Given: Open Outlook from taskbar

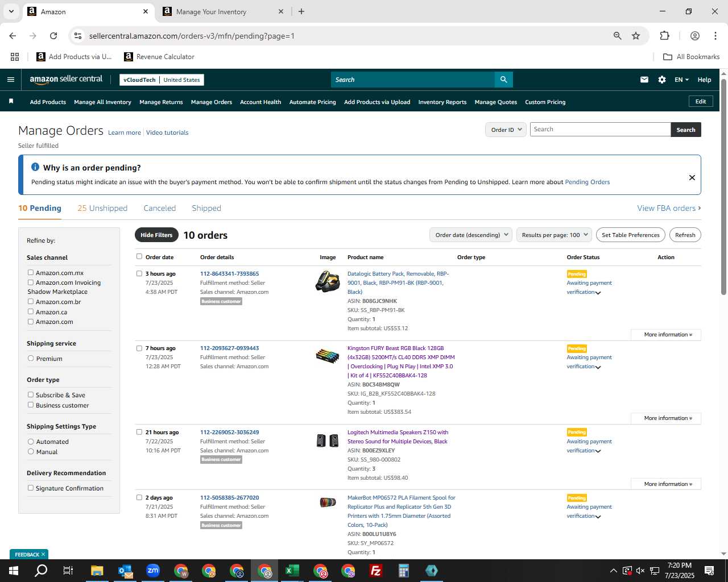Looking at the screenshot, I should point(125,571).
